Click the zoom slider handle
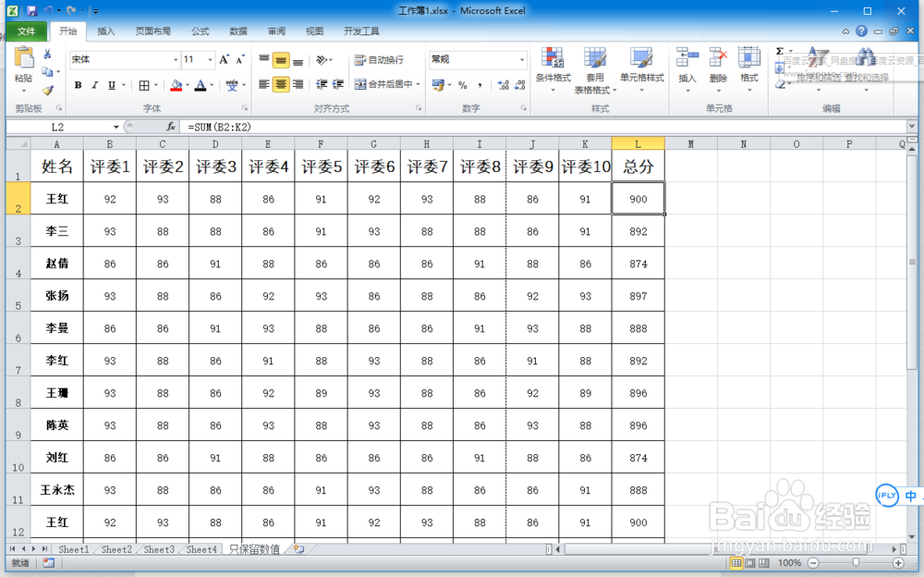924x577 pixels. point(856,563)
